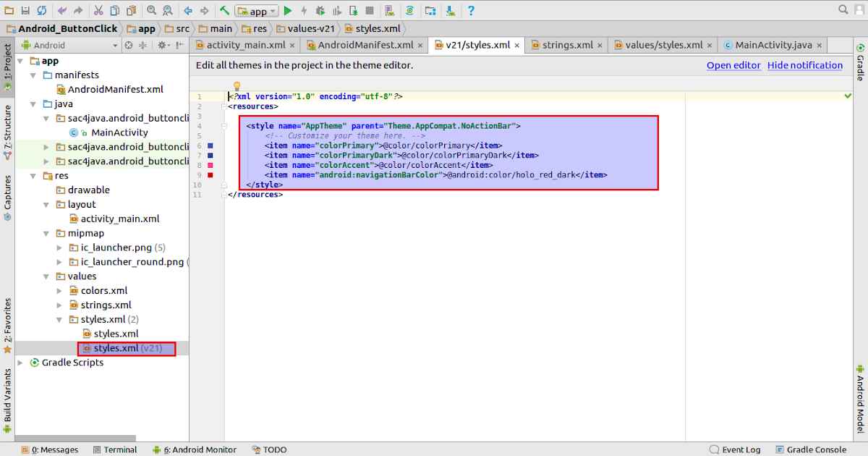This screenshot has width=868, height=456.
Task: Open the app run configuration dropdown
Action: (256, 10)
